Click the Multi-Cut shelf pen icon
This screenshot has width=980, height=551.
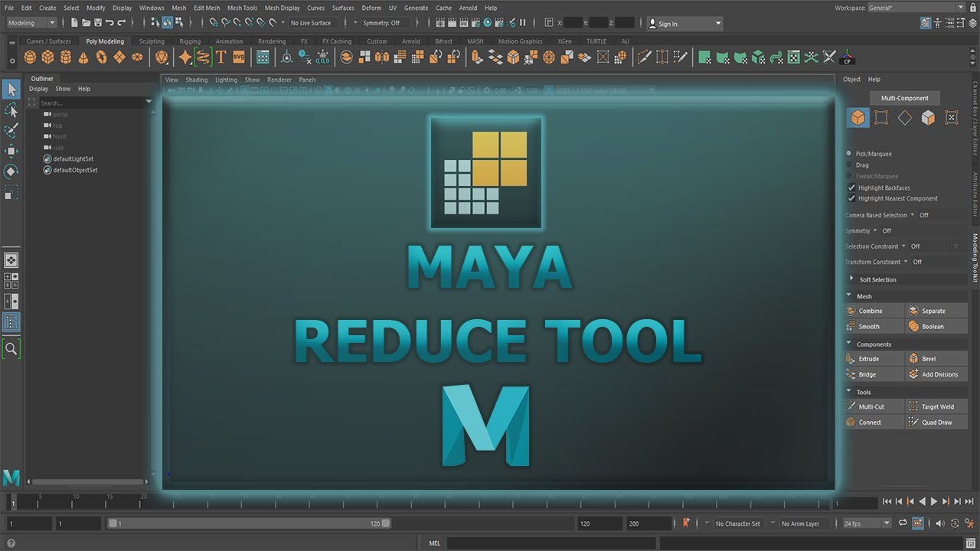click(645, 57)
